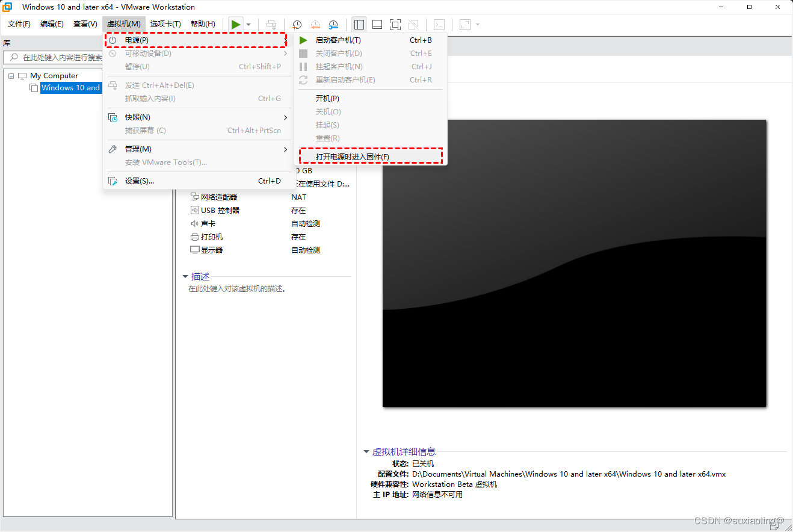Open the 选项卡(T) menu
The width and height of the screenshot is (793, 532).
click(165, 24)
